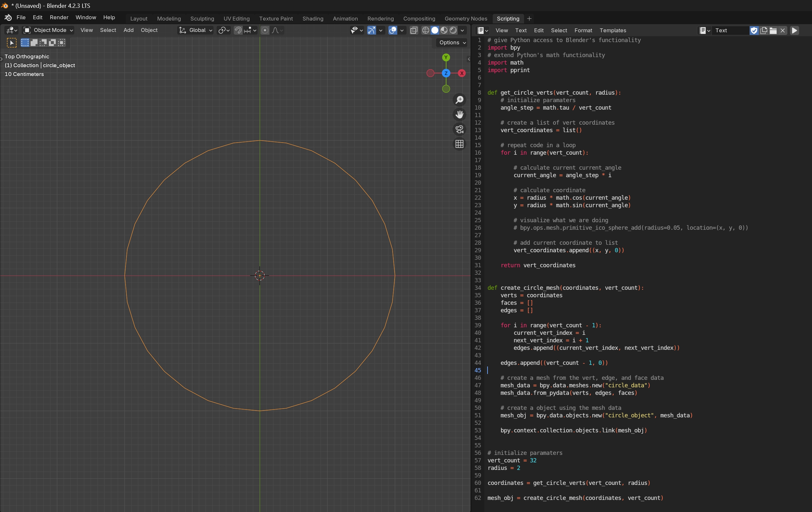Toggle the snapping magnet

pos(238,30)
